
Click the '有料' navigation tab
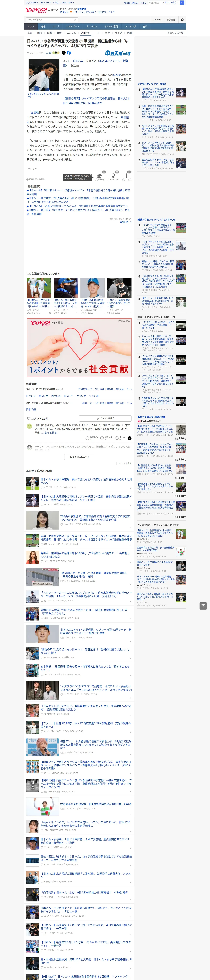[145, 27]
